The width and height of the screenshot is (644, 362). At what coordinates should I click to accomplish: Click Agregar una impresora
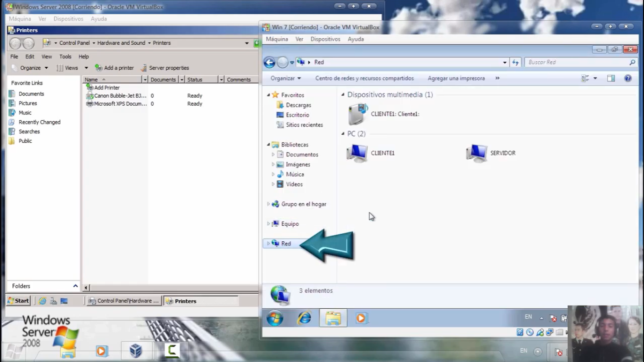tap(456, 78)
